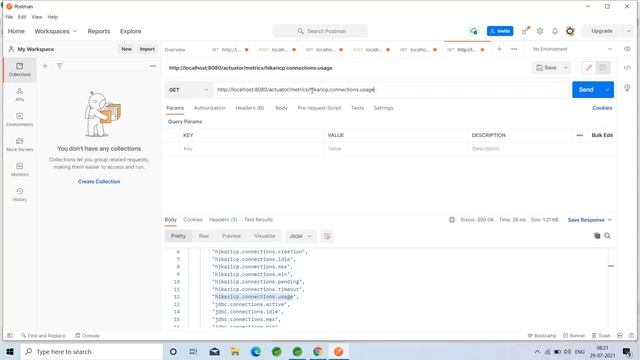Open the GET method dropdown

point(188,90)
